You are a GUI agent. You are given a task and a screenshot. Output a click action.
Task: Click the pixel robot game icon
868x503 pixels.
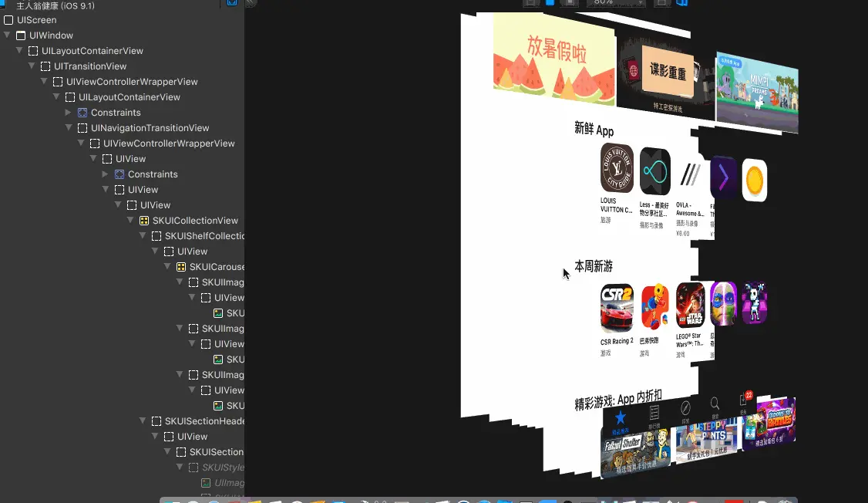point(755,302)
